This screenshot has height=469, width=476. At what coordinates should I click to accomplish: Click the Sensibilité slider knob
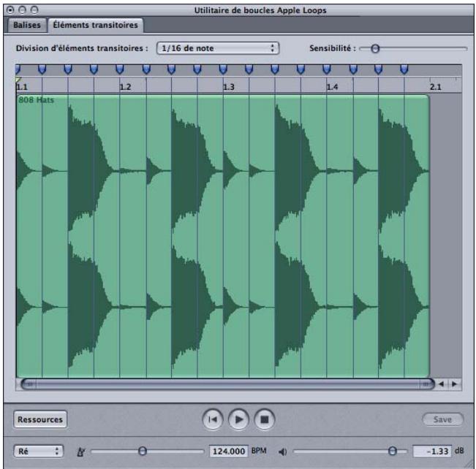(375, 48)
